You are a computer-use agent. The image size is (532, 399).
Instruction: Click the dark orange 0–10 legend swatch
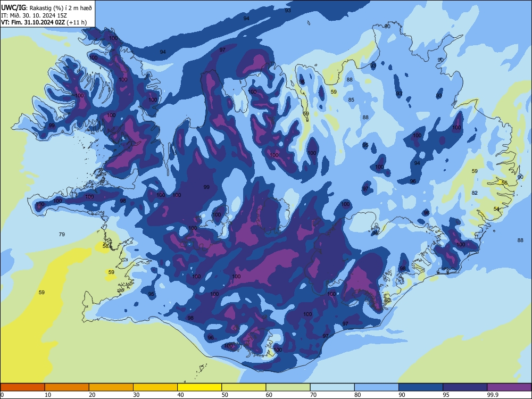pos(22,387)
